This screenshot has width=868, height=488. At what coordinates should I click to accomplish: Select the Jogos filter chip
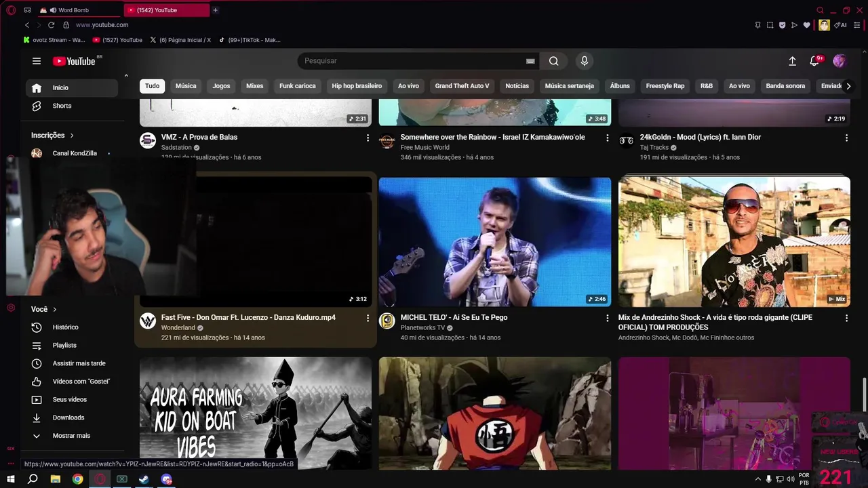[221, 86]
